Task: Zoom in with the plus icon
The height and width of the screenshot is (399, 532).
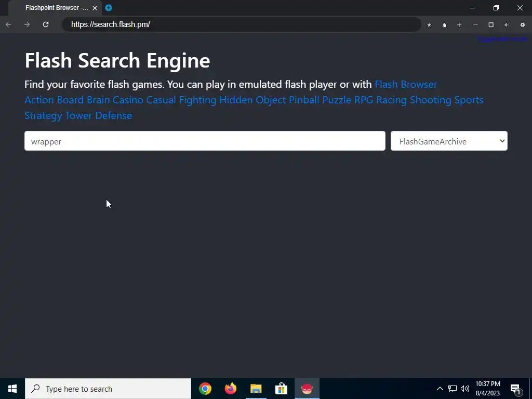Action: point(459,25)
